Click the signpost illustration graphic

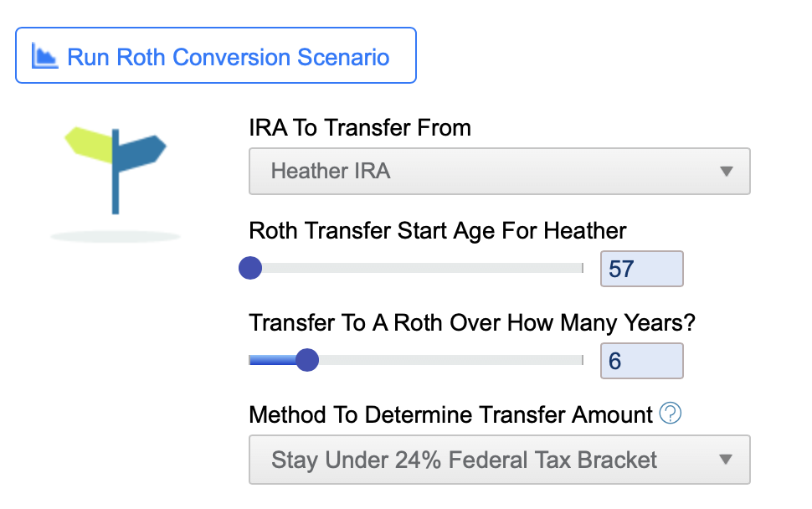pyautogui.click(x=116, y=163)
